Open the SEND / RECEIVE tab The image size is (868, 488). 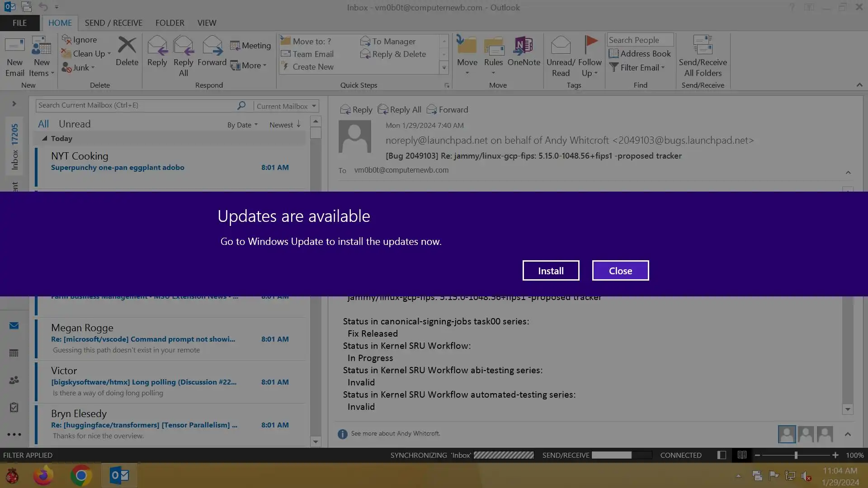tap(113, 23)
